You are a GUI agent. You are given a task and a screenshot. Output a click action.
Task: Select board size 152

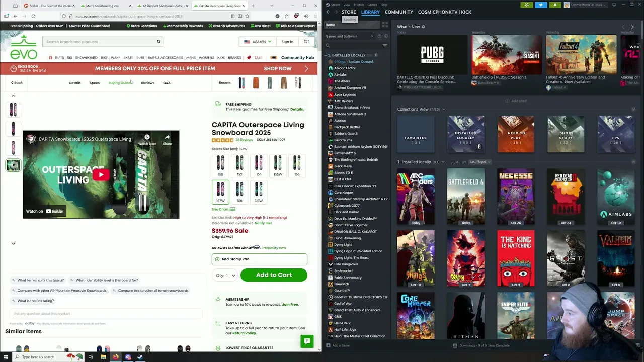239,166
